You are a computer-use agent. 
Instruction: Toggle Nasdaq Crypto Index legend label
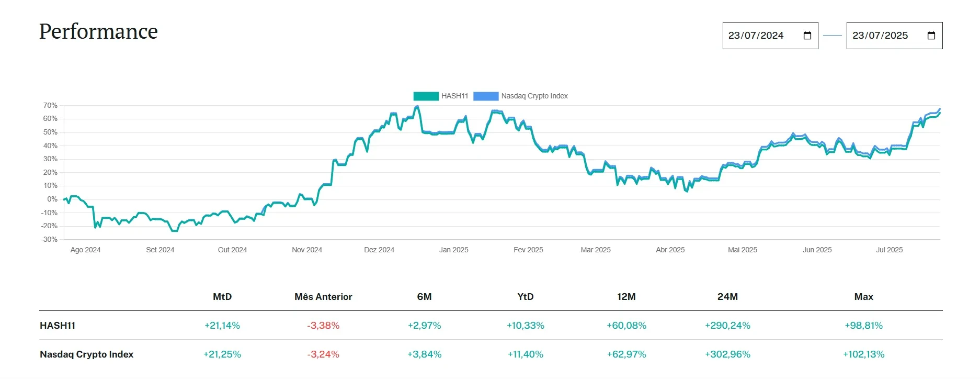coord(534,96)
